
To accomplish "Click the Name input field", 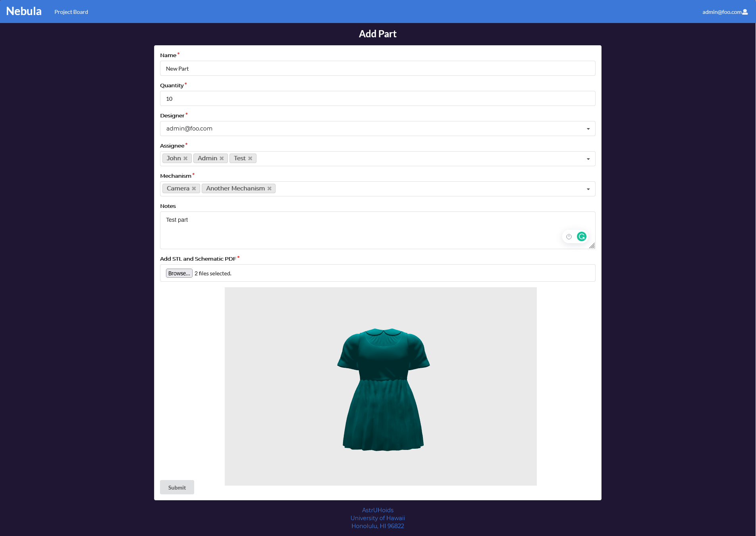I will pyautogui.click(x=378, y=68).
